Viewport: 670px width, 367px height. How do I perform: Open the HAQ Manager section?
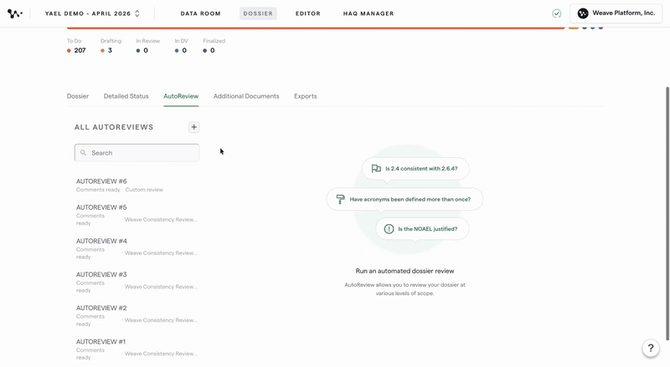(x=368, y=14)
